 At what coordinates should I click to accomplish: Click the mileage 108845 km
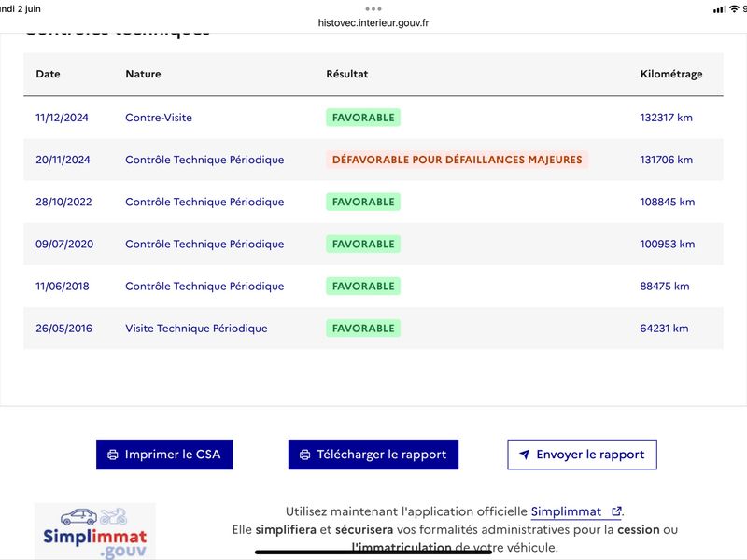coord(668,202)
